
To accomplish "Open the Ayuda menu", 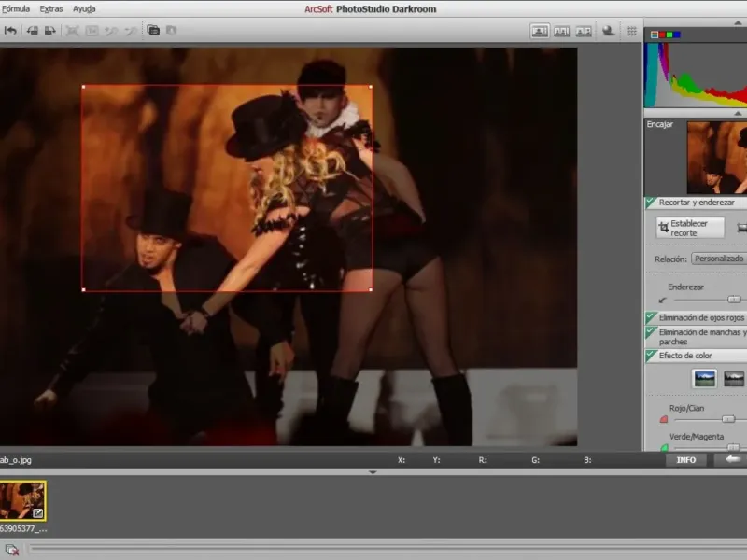I will tap(84, 8).
